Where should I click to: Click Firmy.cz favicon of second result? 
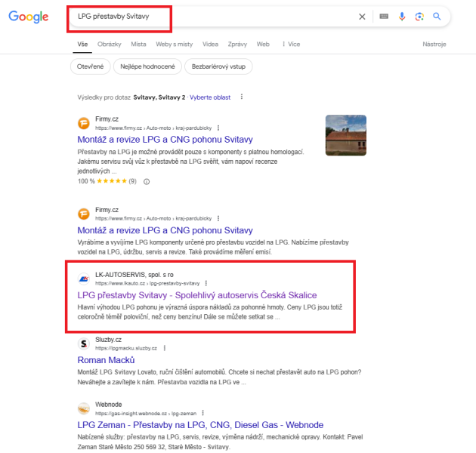[84, 214]
